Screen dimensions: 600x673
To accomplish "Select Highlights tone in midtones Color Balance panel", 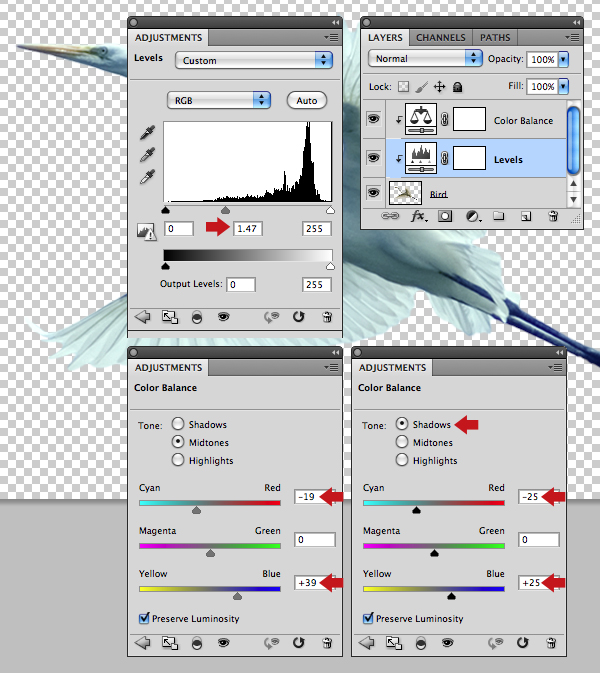I will (178, 460).
